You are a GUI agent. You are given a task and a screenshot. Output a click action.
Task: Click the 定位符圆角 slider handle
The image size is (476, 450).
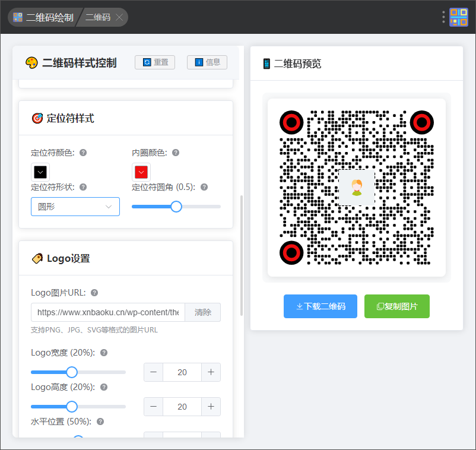176,207
